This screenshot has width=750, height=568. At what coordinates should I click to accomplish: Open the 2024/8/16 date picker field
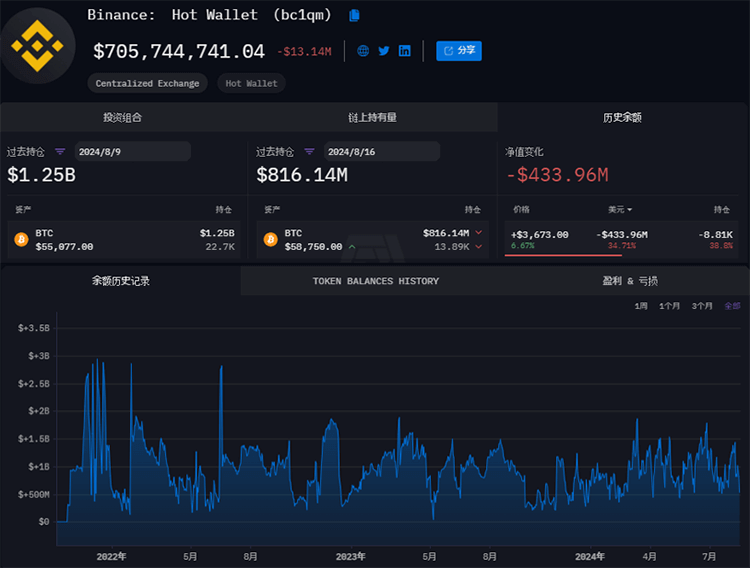click(x=381, y=152)
